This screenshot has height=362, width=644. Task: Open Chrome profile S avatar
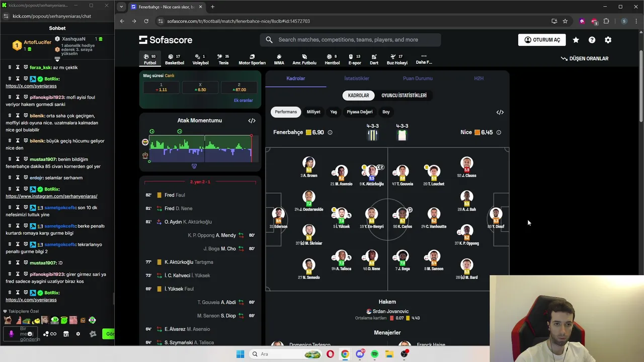click(624, 21)
